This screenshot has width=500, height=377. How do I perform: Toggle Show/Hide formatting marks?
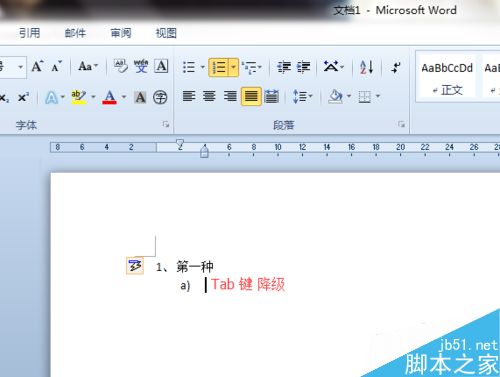pyautogui.click(x=396, y=67)
